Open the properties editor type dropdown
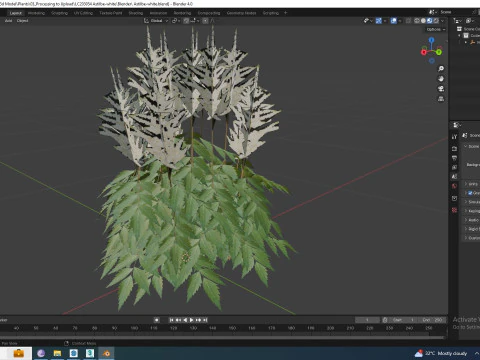This screenshot has width=480, height=360. coord(457,125)
